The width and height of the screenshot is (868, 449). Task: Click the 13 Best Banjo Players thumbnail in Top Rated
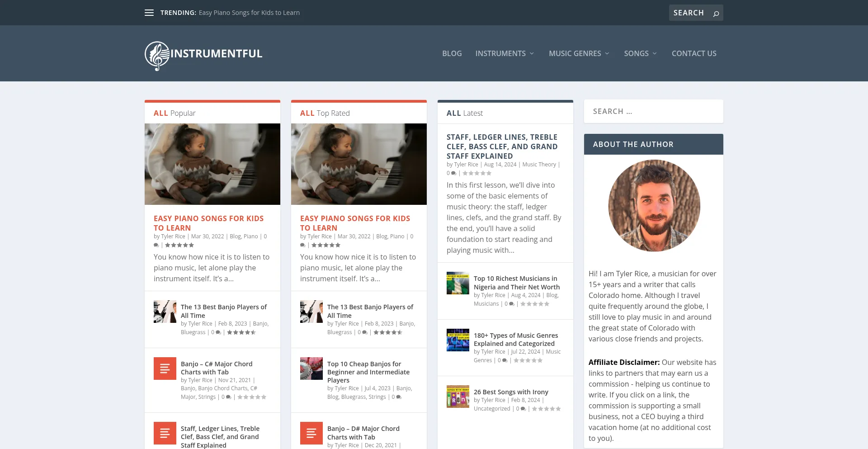(311, 312)
